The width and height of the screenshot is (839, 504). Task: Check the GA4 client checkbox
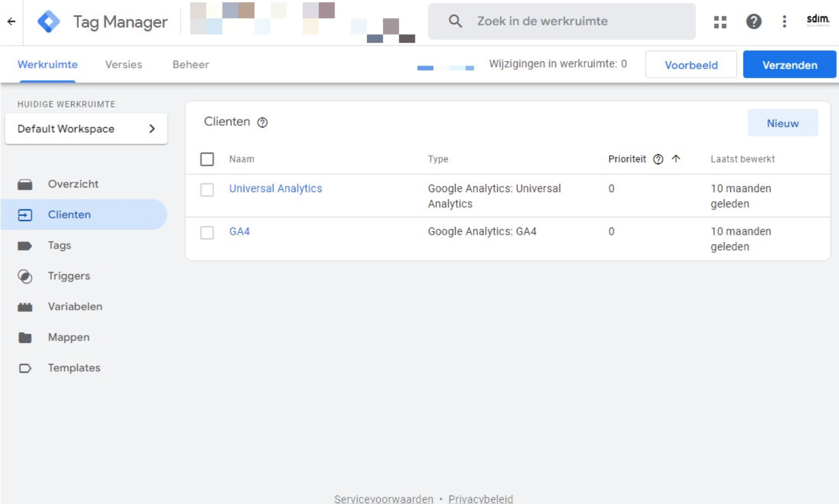pos(207,231)
